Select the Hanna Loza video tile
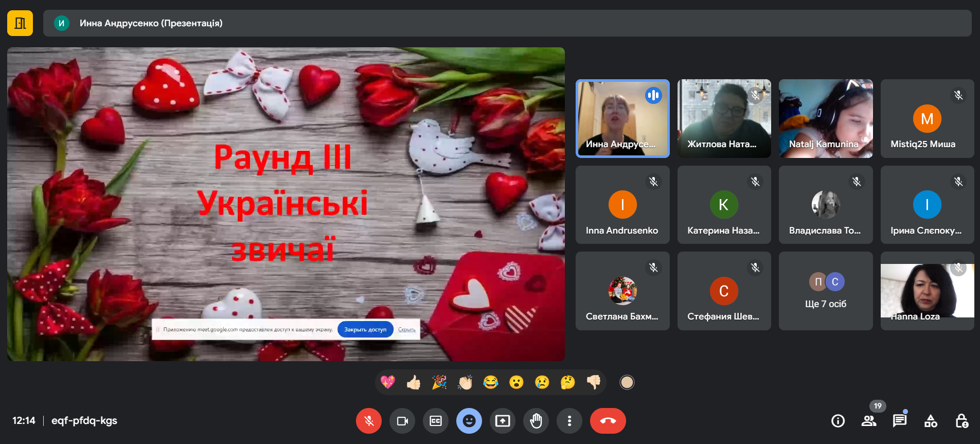This screenshot has height=444, width=980. (x=927, y=291)
